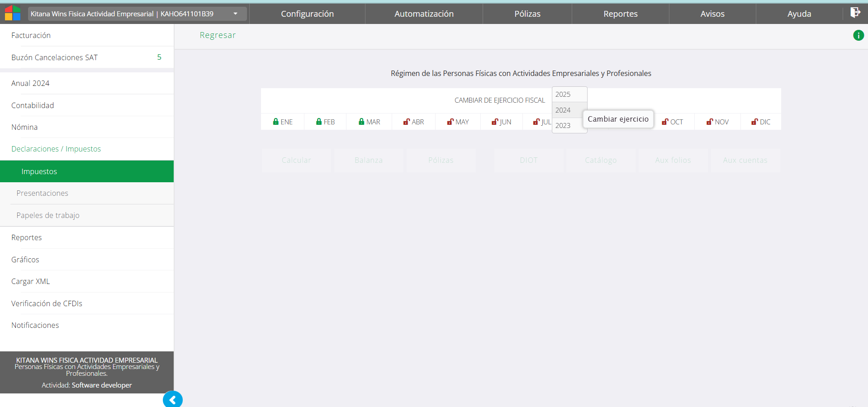Open Papeles de trabajo in sidebar
This screenshot has height=407, width=868.
(x=48, y=215)
